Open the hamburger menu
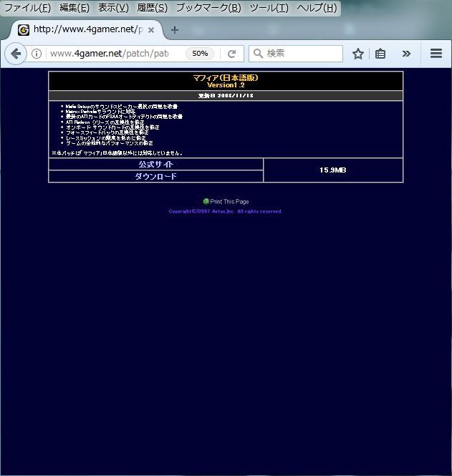Viewport: 452px width, 476px height. coord(436,54)
